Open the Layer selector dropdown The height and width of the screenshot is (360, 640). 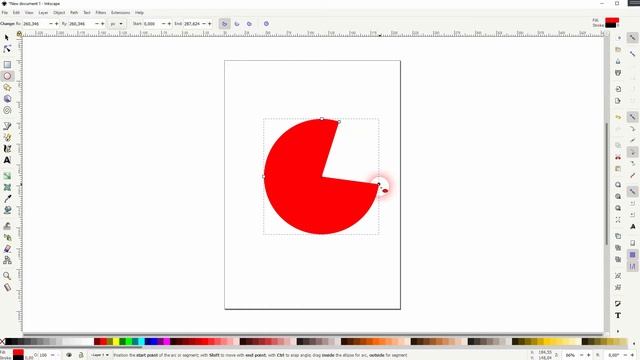[100, 355]
